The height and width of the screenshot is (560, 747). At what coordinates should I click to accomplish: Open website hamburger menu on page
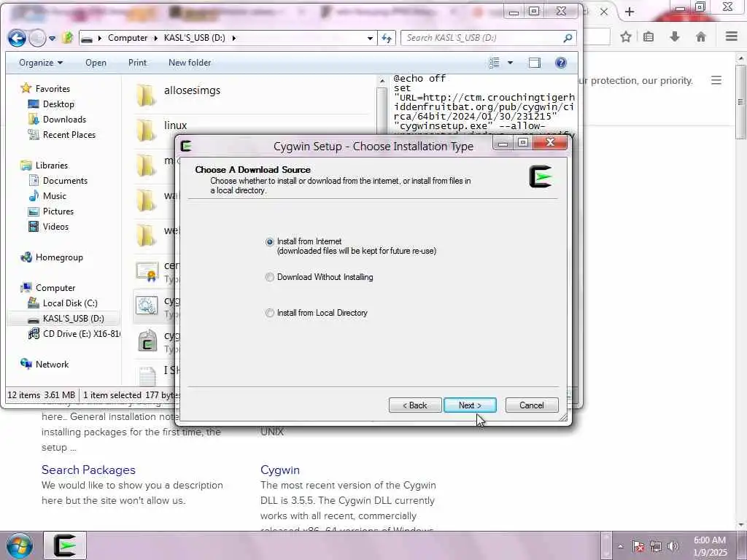click(x=716, y=80)
